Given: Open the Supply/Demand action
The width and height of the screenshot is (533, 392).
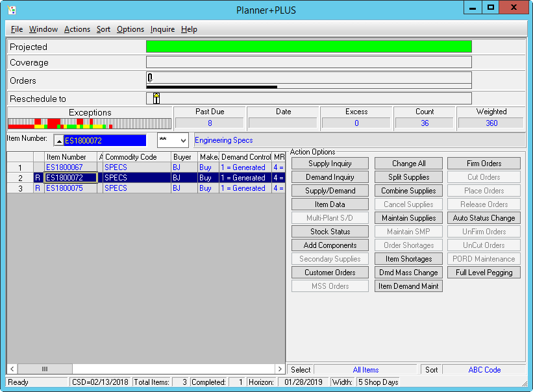Looking at the screenshot, I should point(330,191).
